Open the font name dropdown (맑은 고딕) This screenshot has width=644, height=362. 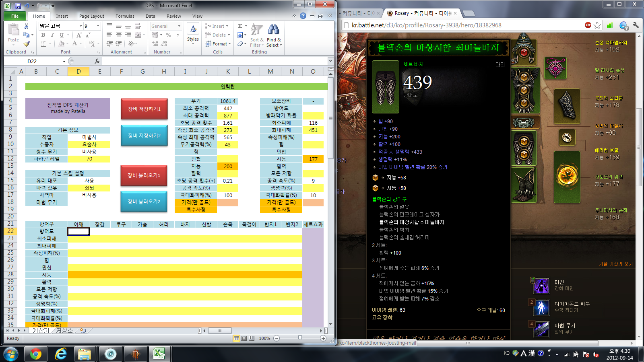click(80, 26)
